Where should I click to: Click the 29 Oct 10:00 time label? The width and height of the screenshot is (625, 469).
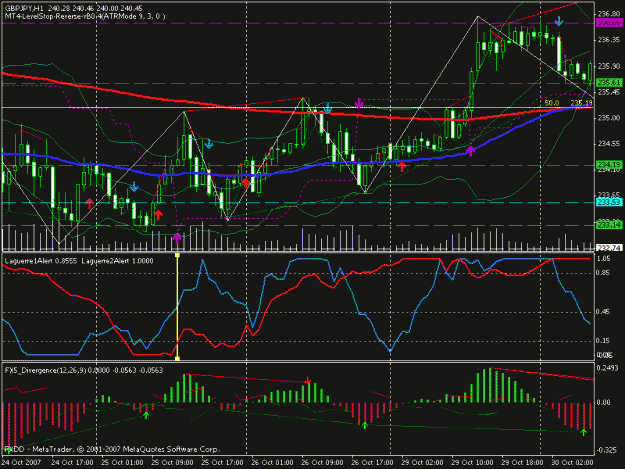pos(472,462)
